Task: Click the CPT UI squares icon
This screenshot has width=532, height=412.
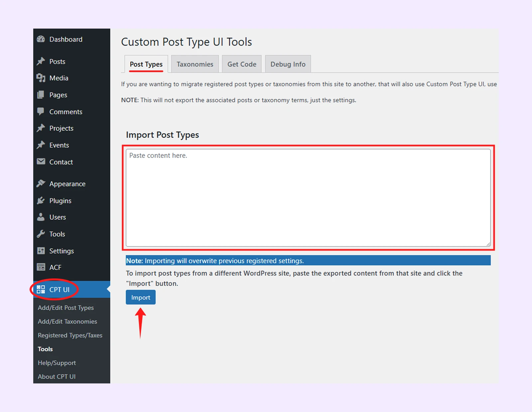Action: 41,289
